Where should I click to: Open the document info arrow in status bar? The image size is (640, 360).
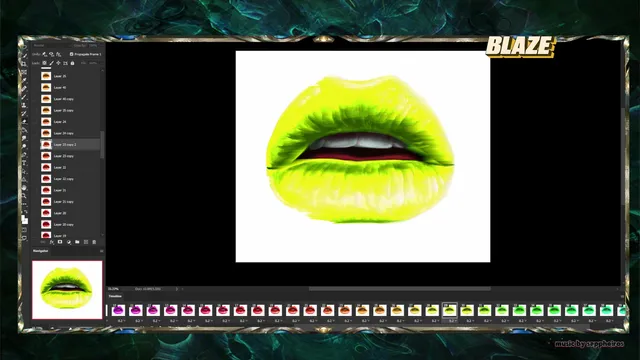coord(177,289)
